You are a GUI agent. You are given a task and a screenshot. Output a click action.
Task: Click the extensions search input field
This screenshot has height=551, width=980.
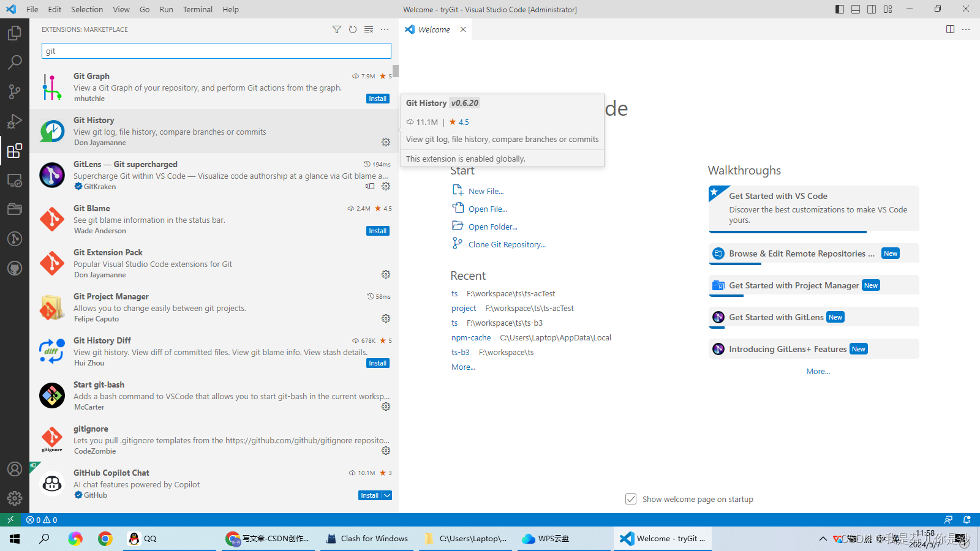tap(216, 51)
